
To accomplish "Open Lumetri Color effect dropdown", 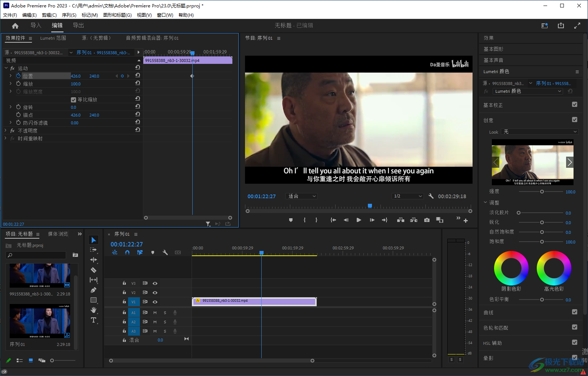I will point(527,91).
